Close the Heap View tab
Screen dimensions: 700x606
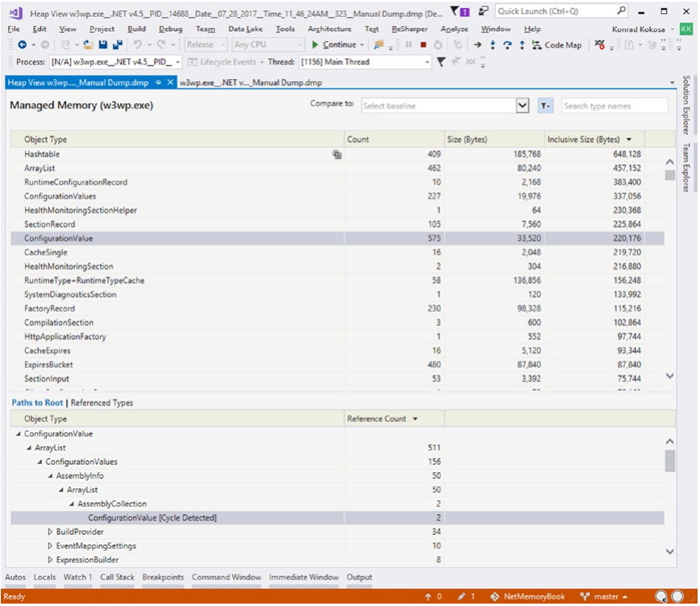(x=170, y=82)
